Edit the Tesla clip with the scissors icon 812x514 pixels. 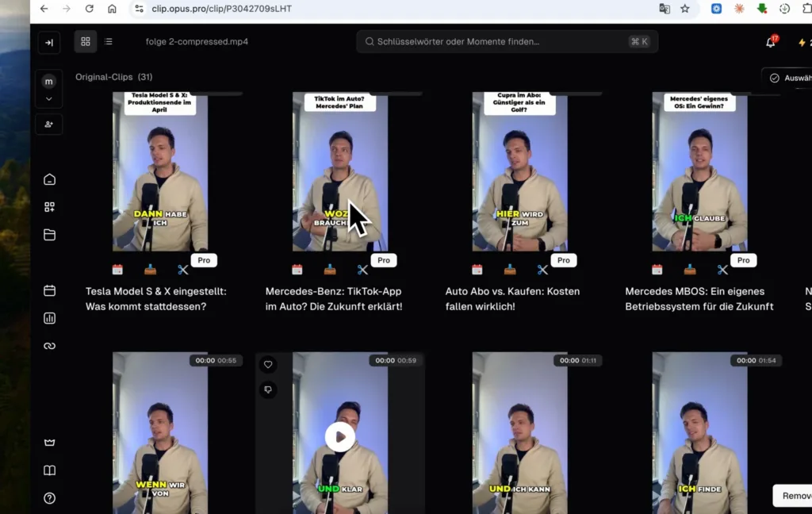click(x=183, y=270)
